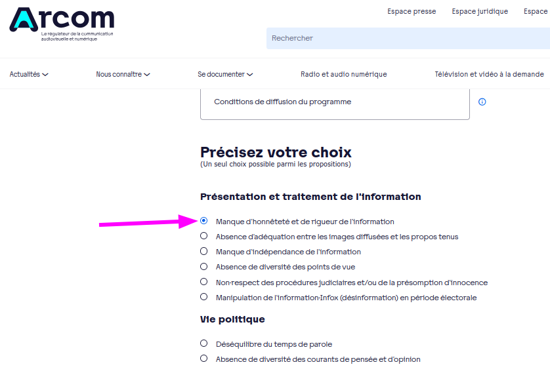The height and width of the screenshot is (392, 550).
Task: Open Radio et audio numérique menu item
Action: click(343, 75)
